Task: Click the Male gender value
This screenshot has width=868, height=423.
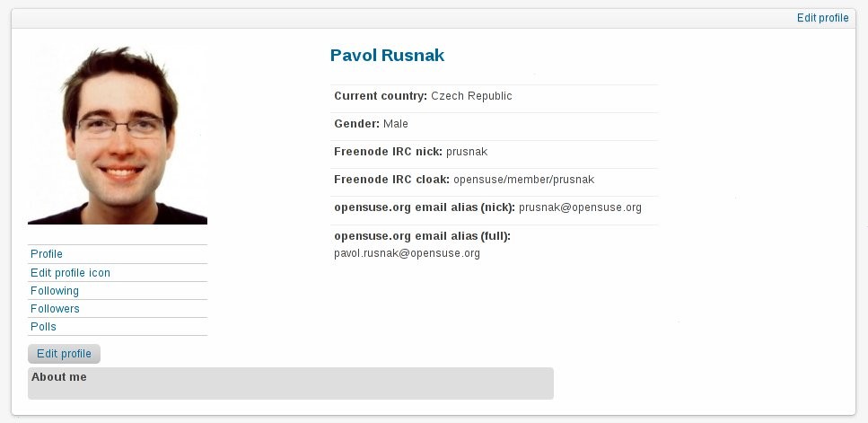Action: [x=396, y=124]
